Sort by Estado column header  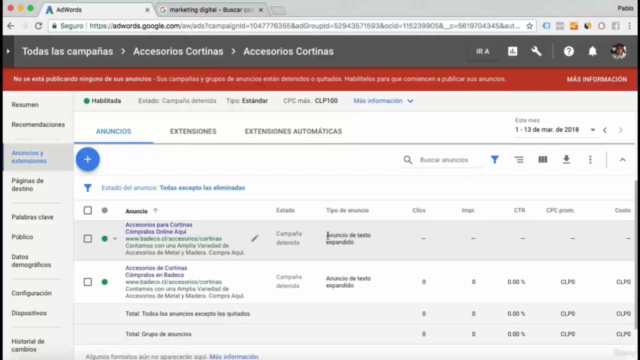coord(285,211)
